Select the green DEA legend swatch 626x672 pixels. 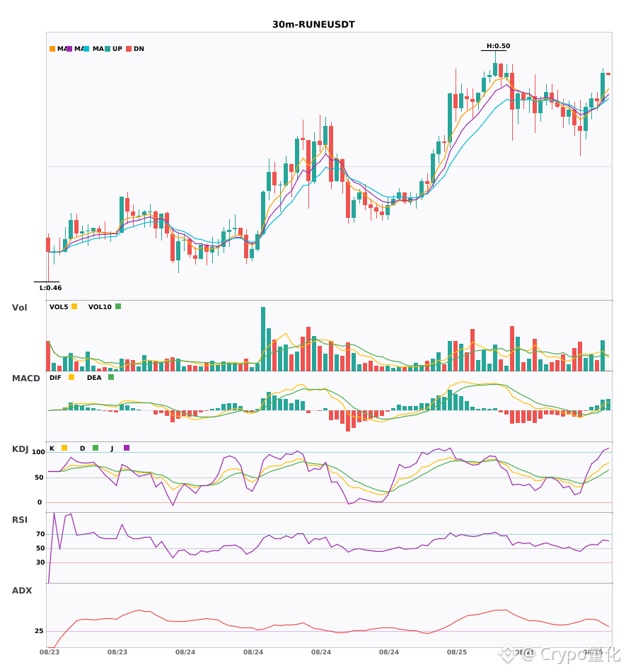(x=111, y=377)
